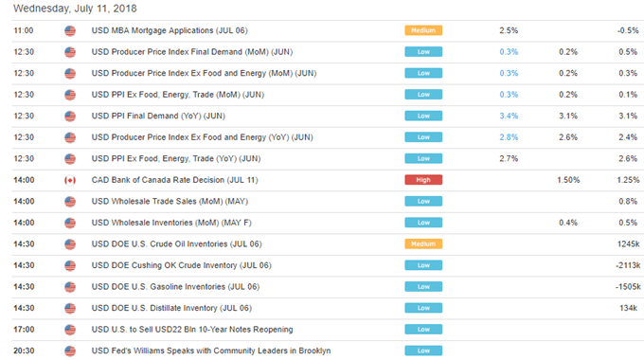The width and height of the screenshot is (644, 360).
Task: Click 0.4% forecast for Wholesale Inventories
Action: pos(568,223)
